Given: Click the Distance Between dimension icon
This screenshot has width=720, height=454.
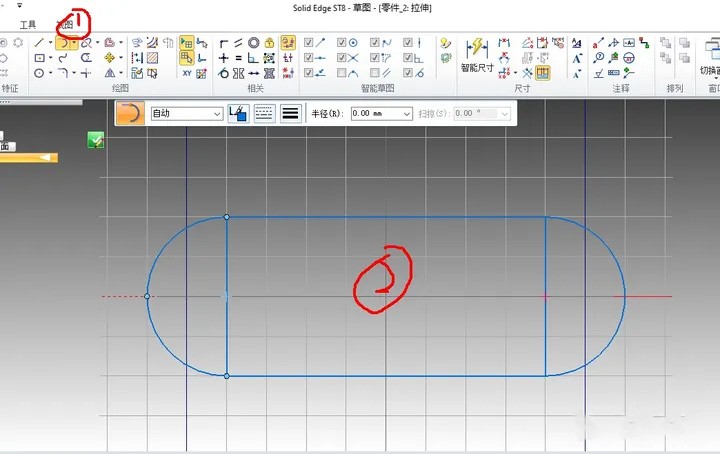Looking at the screenshot, I should tap(504, 43).
